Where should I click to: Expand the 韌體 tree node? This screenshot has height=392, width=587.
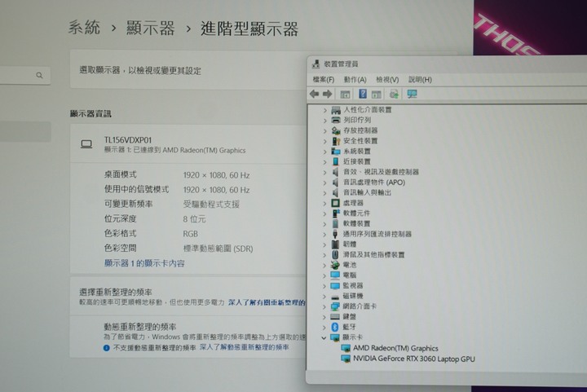point(325,244)
